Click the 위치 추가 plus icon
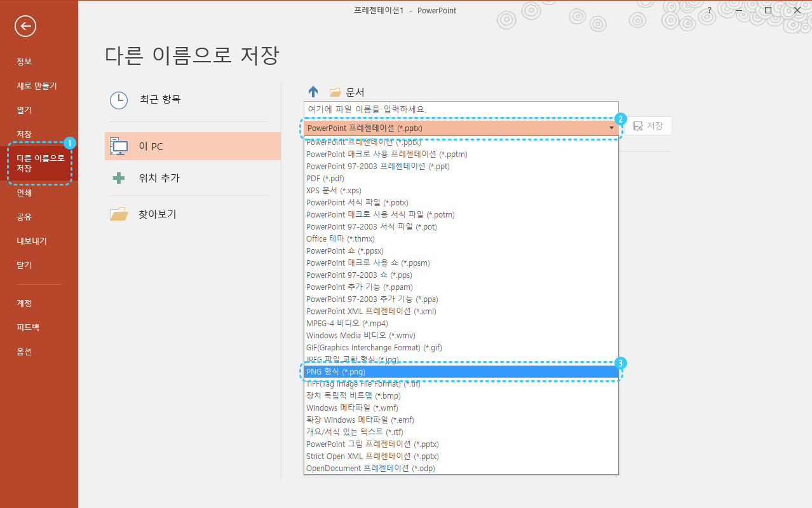The image size is (812, 508). (119, 179)
